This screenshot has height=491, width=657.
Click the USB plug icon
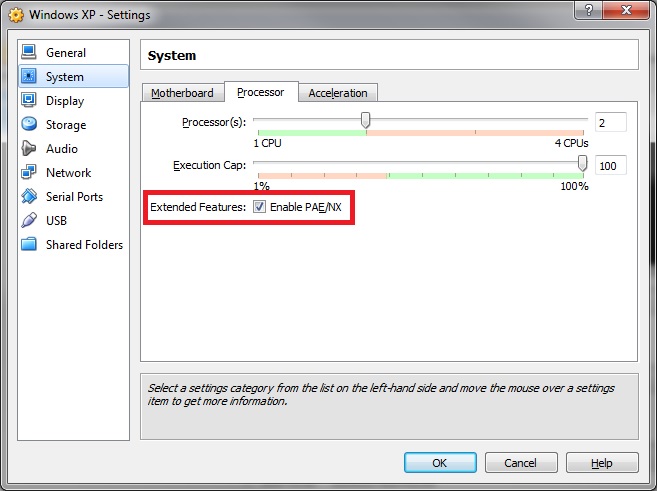[x=28, y=220]
